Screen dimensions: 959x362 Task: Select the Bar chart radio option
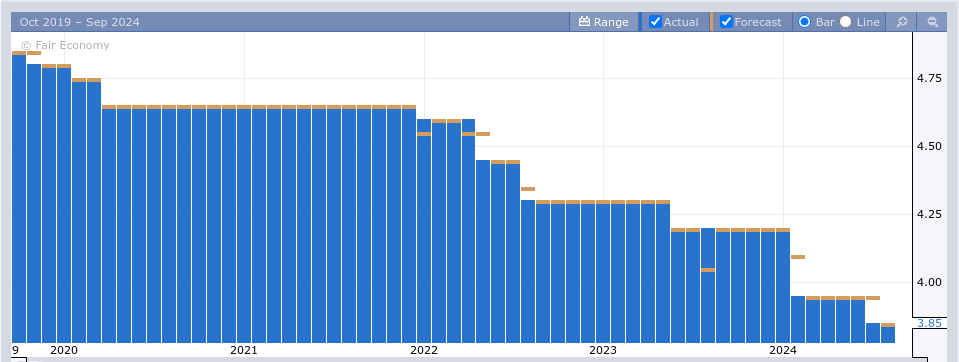(805, 22)
